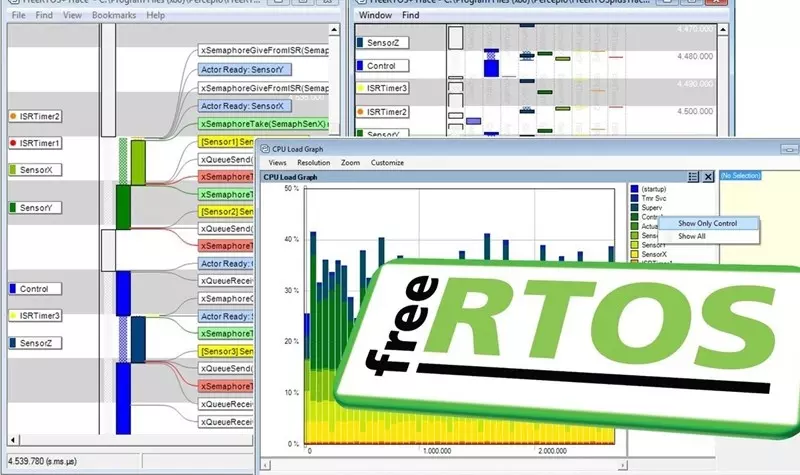Open the Find menu in left trace window
This screenshot has width=800, height=475.
44,15
